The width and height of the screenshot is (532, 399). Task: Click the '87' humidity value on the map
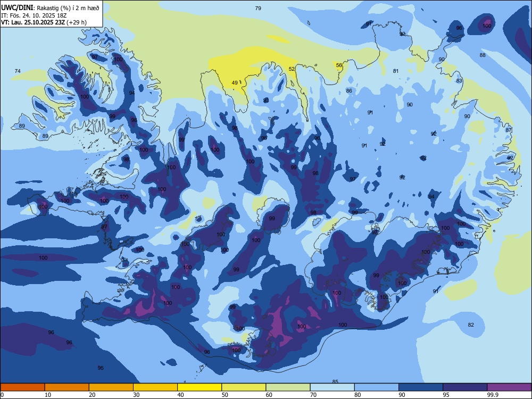pyautogui.click(x=508, y=130)
